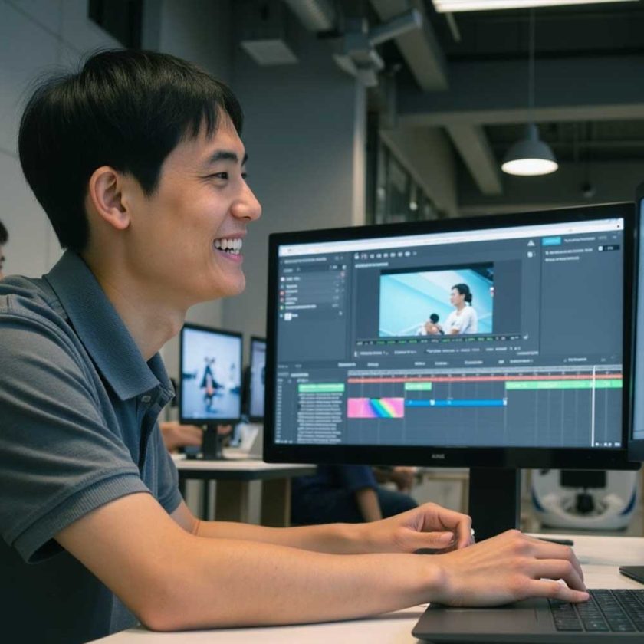This screenshot has width=644, height=644.
Task: Select the green highlighted track label in the timeline
Action: (320, 387)
